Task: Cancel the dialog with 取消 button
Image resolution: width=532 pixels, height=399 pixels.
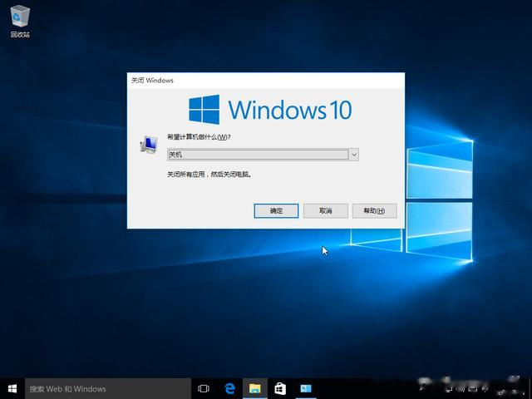Action: [x=325, y=211]
